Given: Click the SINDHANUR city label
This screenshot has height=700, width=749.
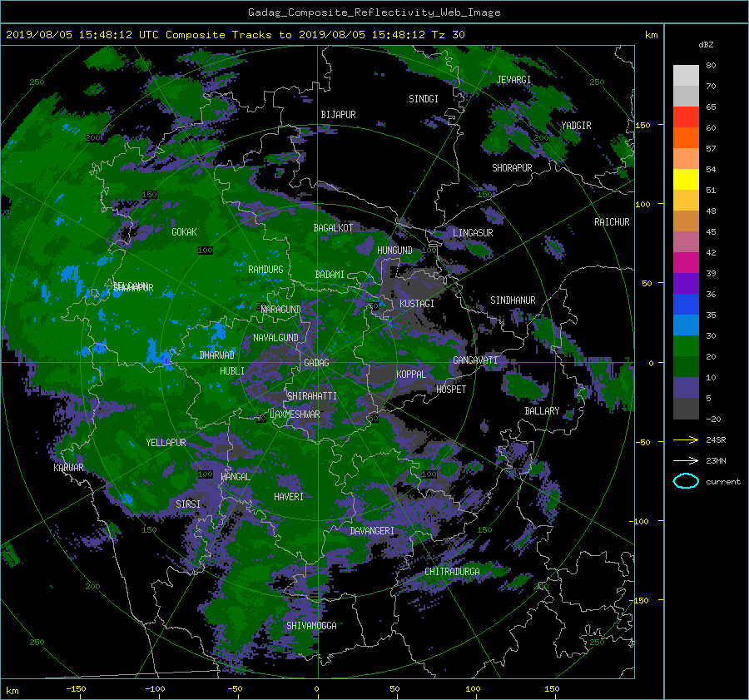Looking at the screenshot, I should [x=513, y=300].
